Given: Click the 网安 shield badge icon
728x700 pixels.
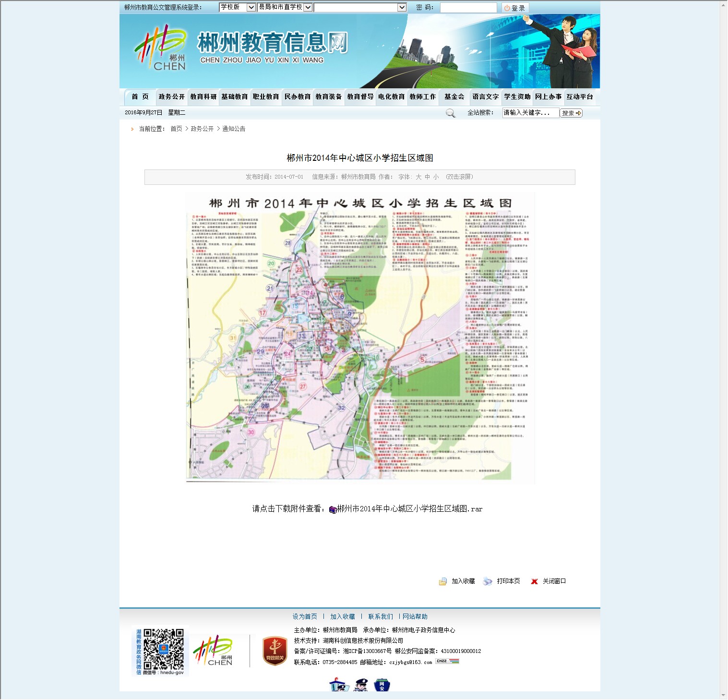Looking at the screenshot, I should click(382, 685).
